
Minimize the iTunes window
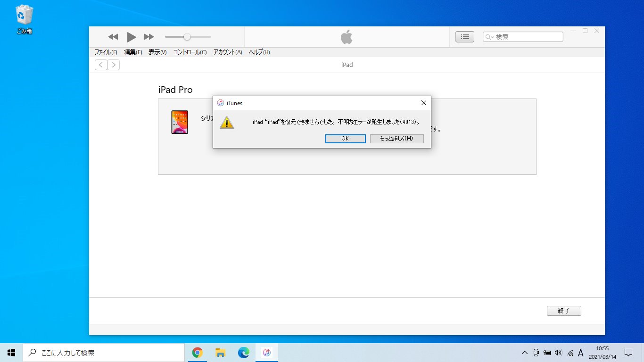573,31
